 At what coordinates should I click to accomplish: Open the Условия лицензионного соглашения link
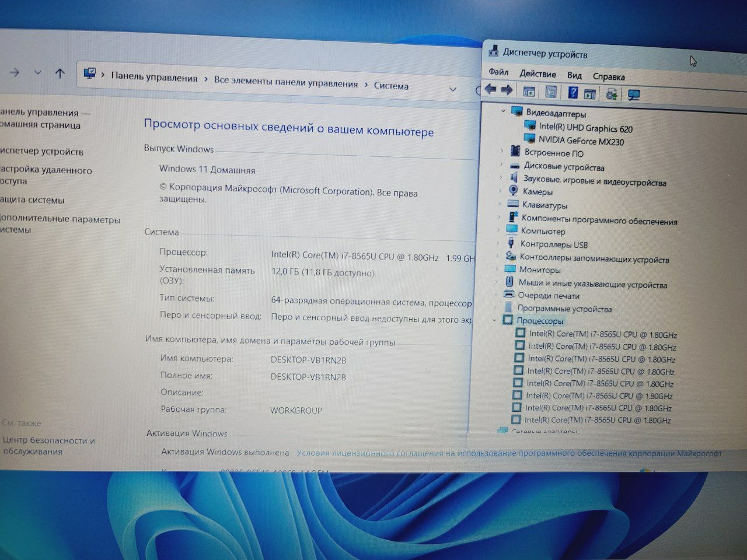509,453
